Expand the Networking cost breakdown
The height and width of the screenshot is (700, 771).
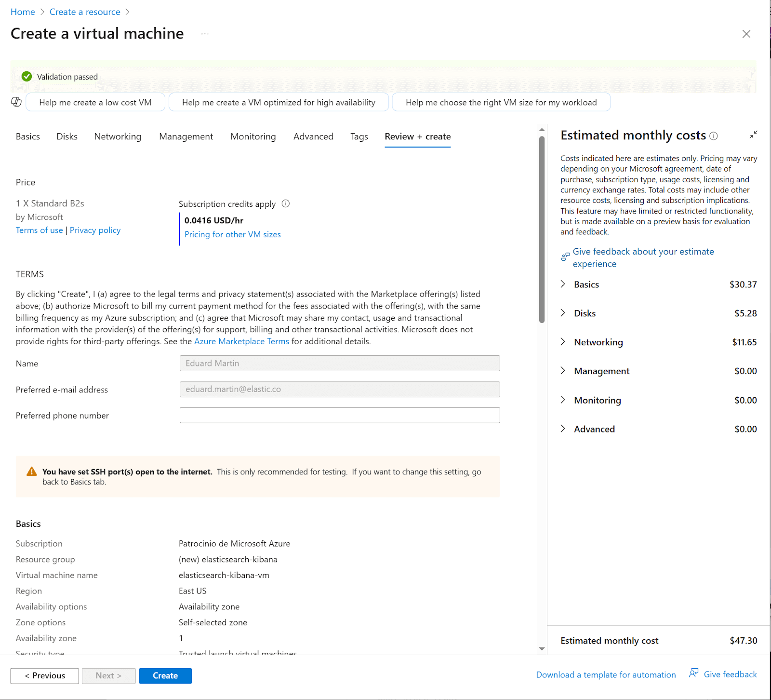point(563,342)
